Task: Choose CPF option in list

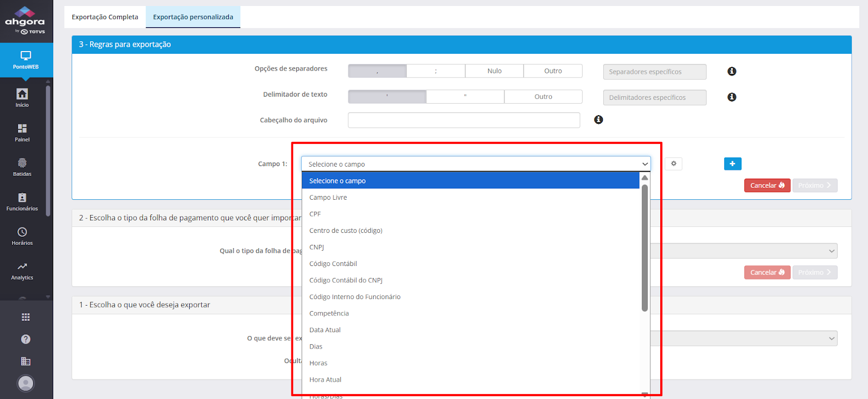Action: click(x=471, y=214)
